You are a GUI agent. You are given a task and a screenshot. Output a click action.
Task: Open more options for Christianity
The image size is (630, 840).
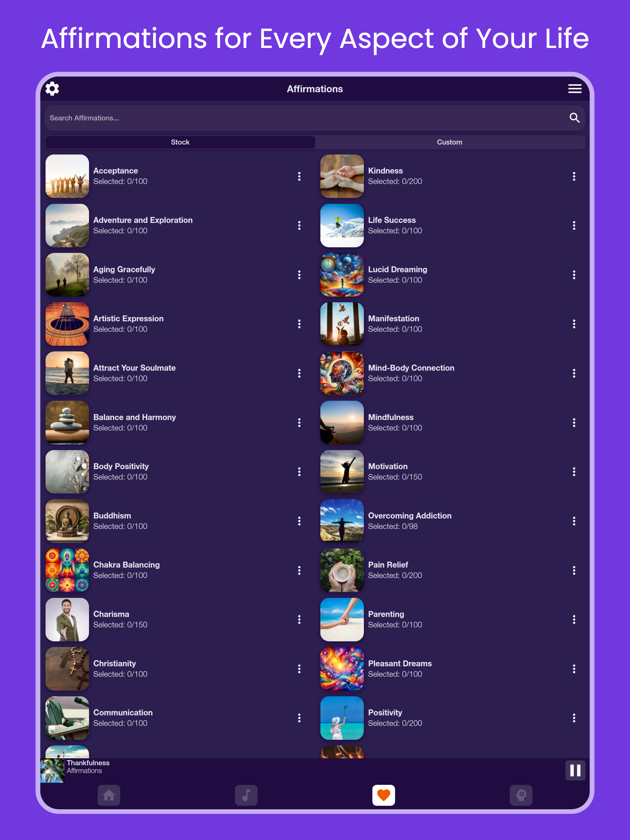(299, 669)
